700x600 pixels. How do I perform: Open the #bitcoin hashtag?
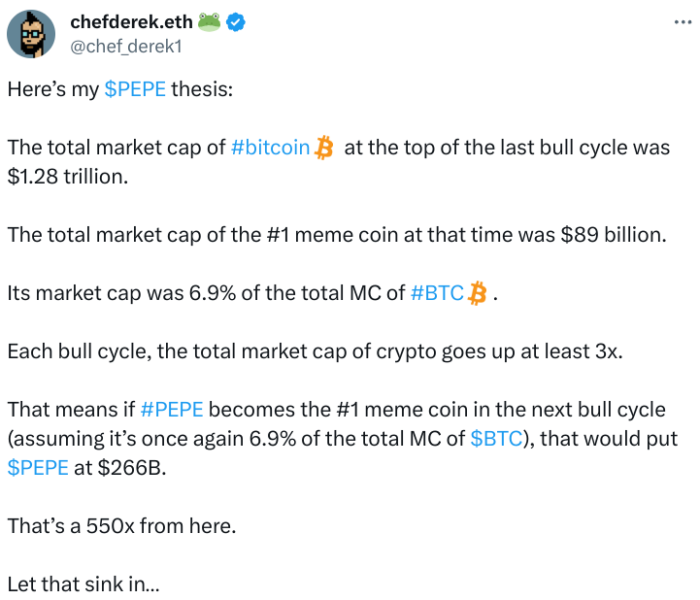[x=270, y=148]
